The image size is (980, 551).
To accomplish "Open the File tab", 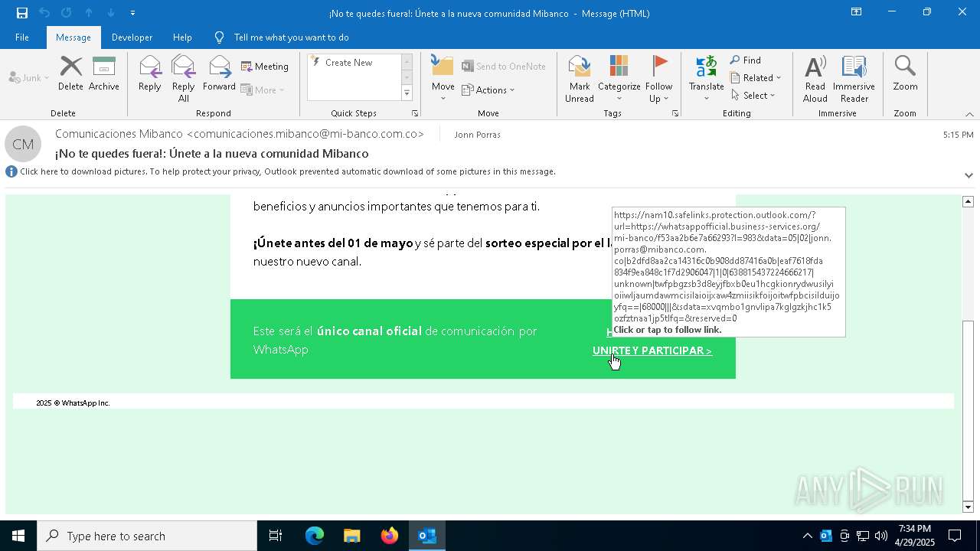I will (x=22, y=37).
